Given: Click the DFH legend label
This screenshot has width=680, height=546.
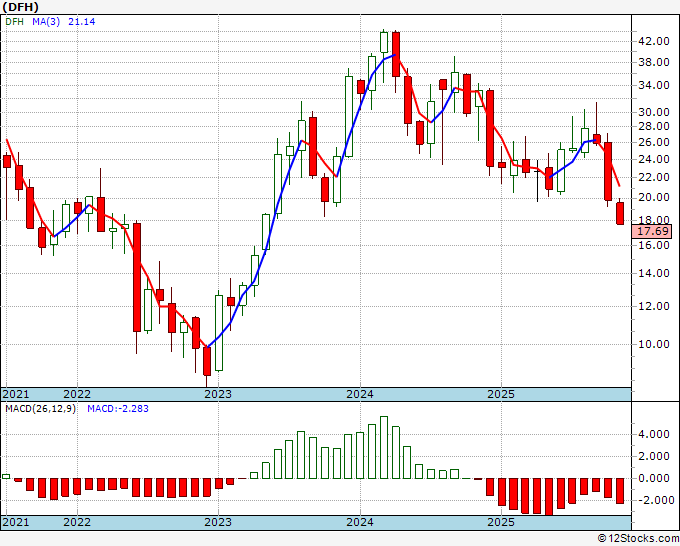Looking at the screenshot, I should click(14, 22).
